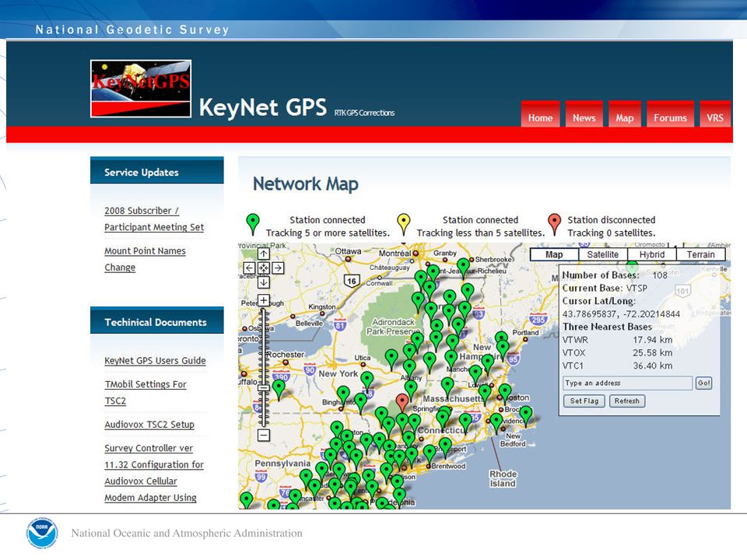The width and height of the screenshot is (747, 560).
Task: Open the Home tab
Action: [540, 114]
